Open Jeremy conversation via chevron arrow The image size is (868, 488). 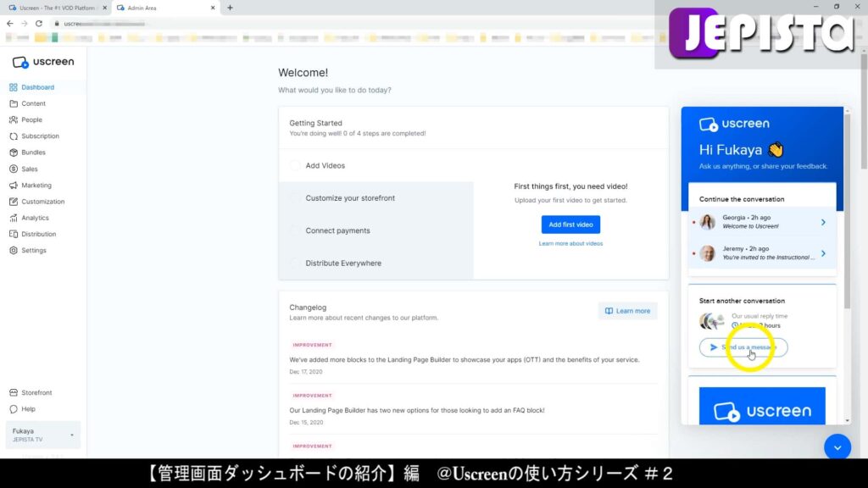click(823, 253)
